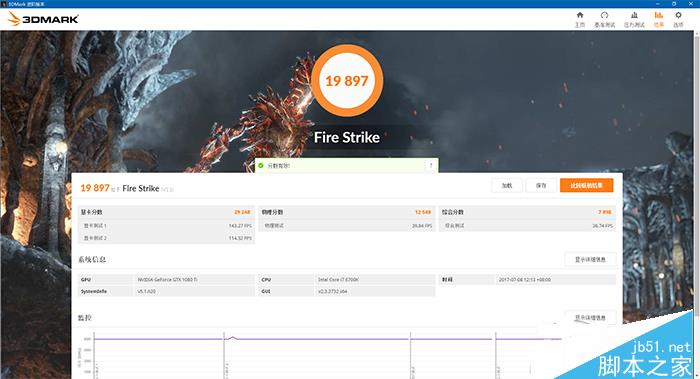Click the physics score value 12 549
Image resolution: width=700 pixels, height=379 pixels.
click(423, 212)
